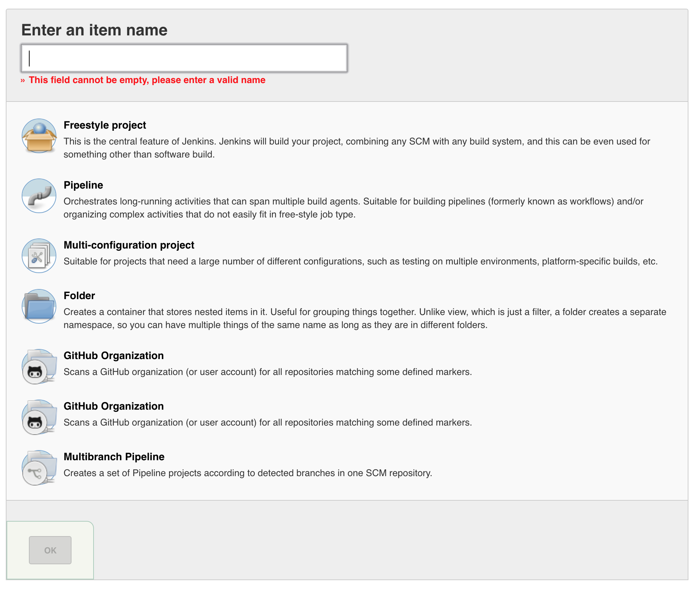This screenshot has width=700, height=591.
Task: Select the Pipeline pipe icon
Action: pyautogui.click(x=39, y=196)
